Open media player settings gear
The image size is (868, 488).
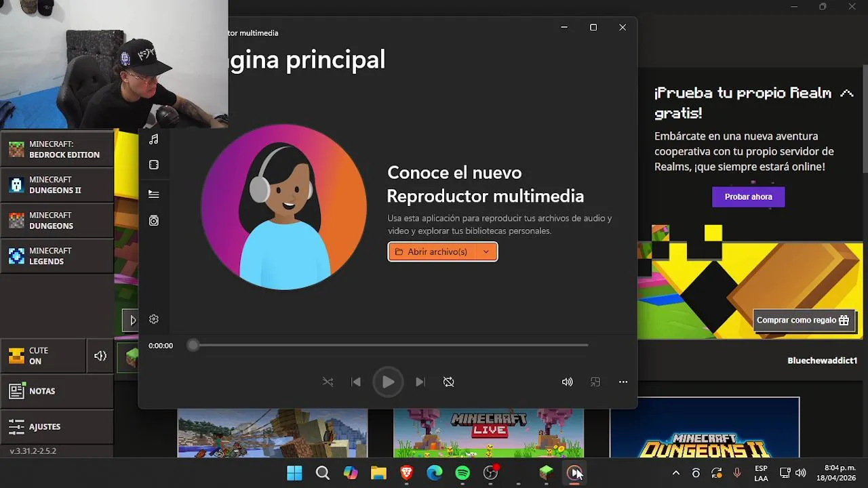click(x=154, y=319)
